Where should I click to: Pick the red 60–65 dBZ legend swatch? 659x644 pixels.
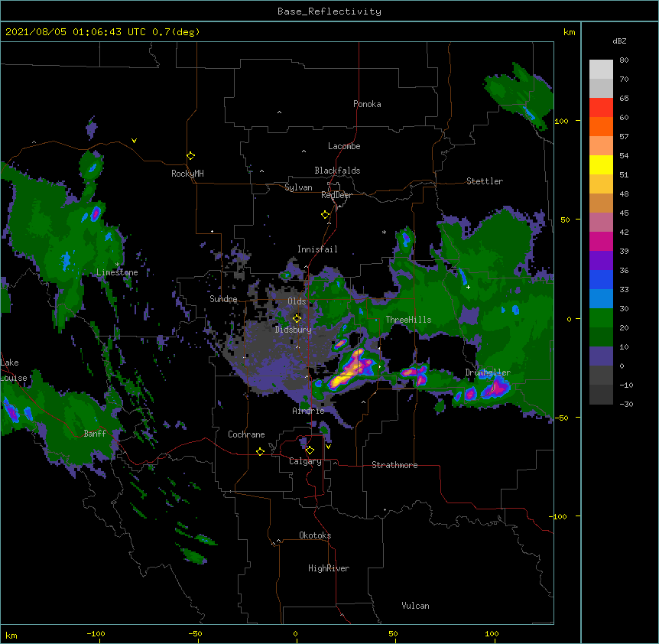click(601, 108)
